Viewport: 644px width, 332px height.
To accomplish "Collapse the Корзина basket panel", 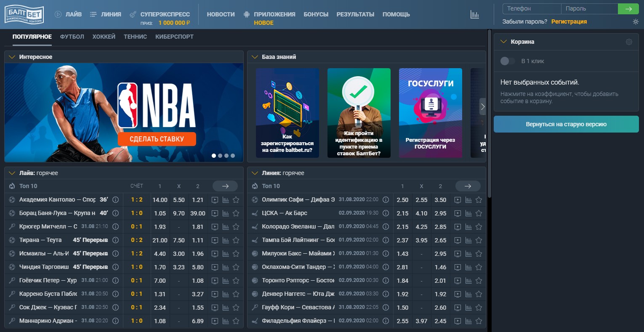I will 503,42.
